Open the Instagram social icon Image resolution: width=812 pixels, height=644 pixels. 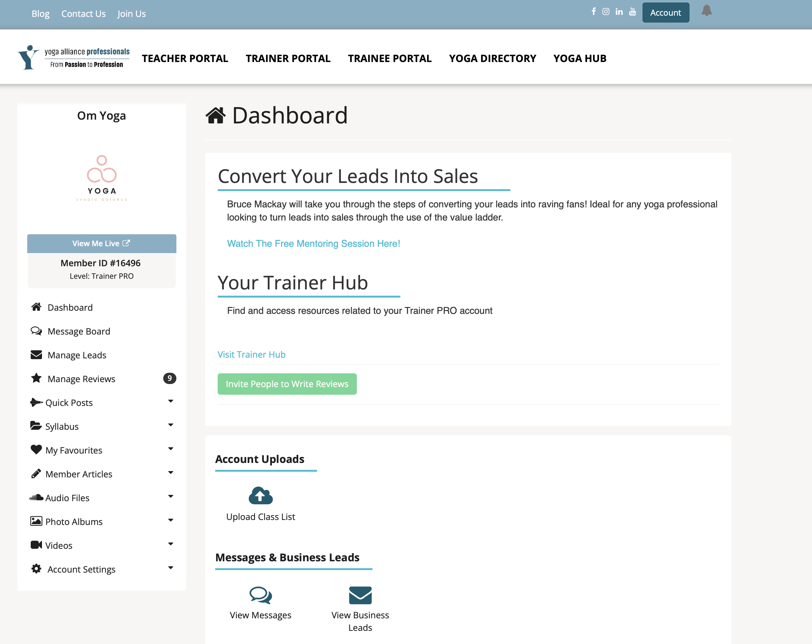606,12
